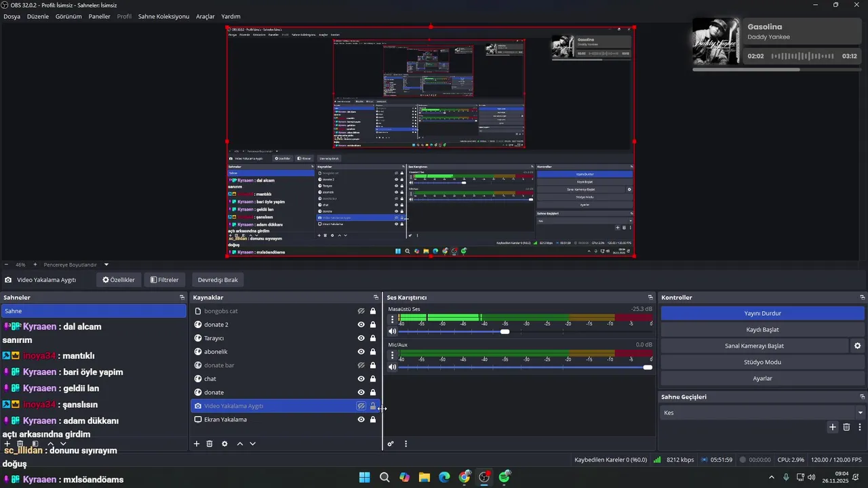Open Pencereye Boyutlandır zoom dropdown arrow

(106, 264)
